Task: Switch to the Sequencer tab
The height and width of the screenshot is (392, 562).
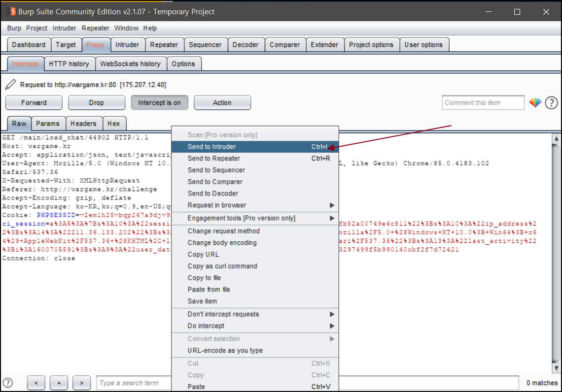Action: pos(206,45)
